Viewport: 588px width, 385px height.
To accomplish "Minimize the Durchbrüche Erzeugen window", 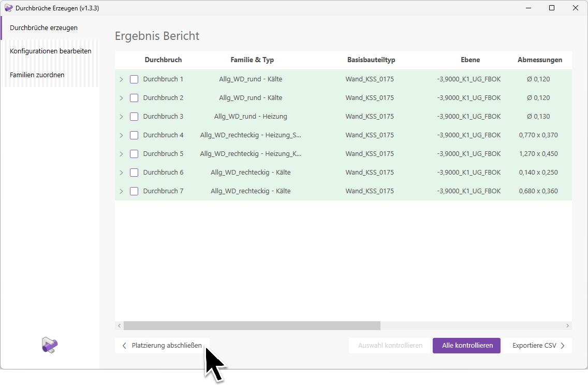I will point(528,8).
